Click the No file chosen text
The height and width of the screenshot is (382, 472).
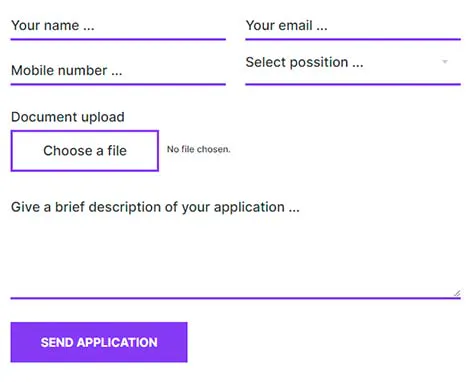[x=199, y=149]
